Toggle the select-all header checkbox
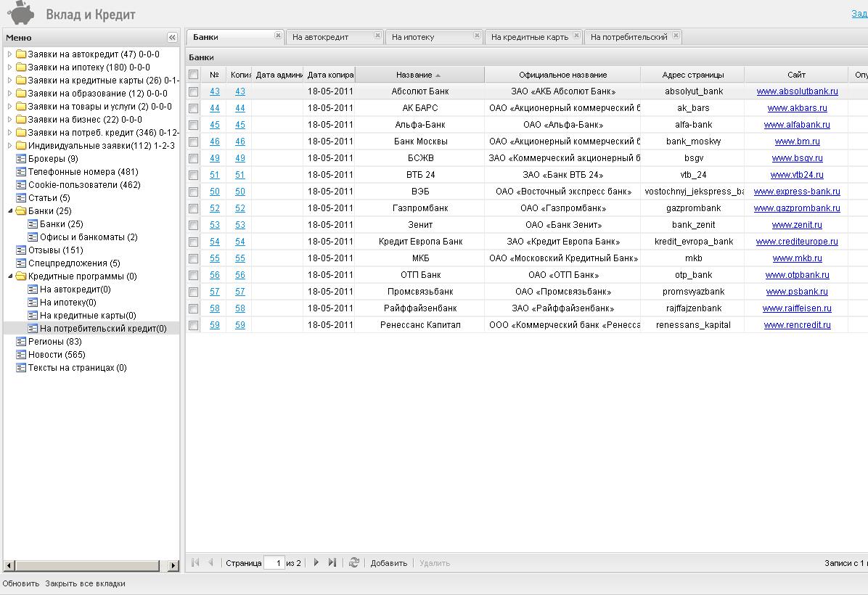This screenshot has height=595, width=868. coord(193,75)
